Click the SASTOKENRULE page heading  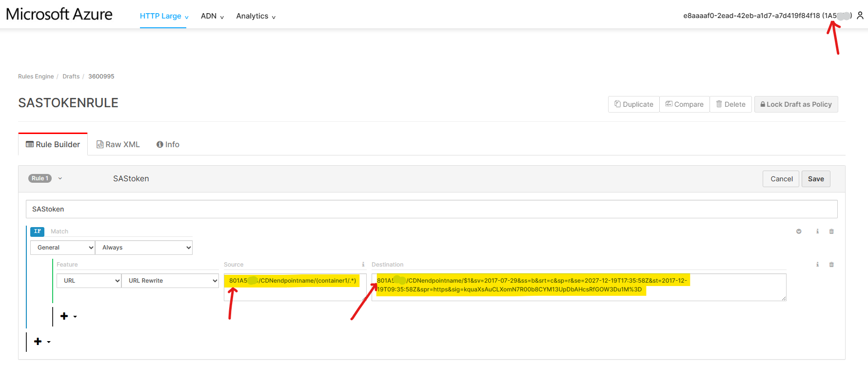point(68,103)
